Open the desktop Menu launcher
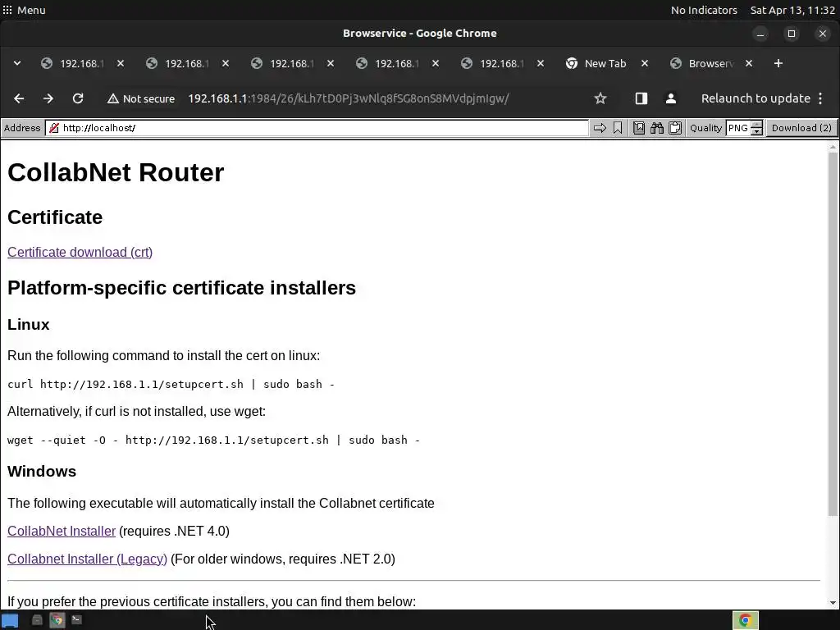 tap(24, 10)
